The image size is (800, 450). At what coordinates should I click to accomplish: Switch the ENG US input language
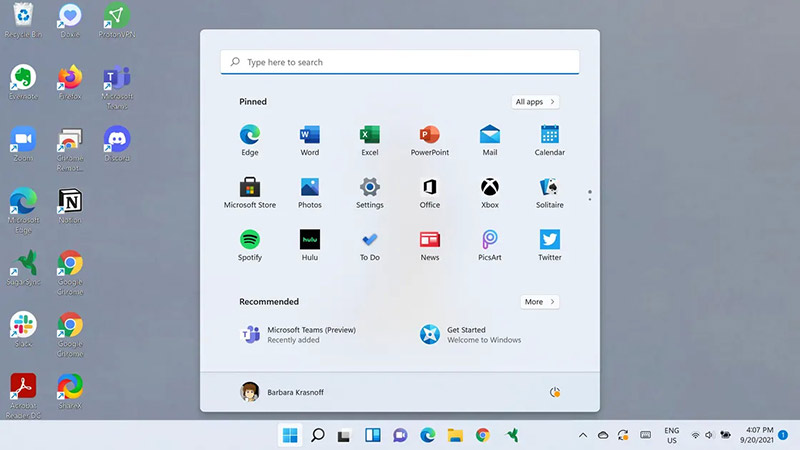[x=671, y=435]
